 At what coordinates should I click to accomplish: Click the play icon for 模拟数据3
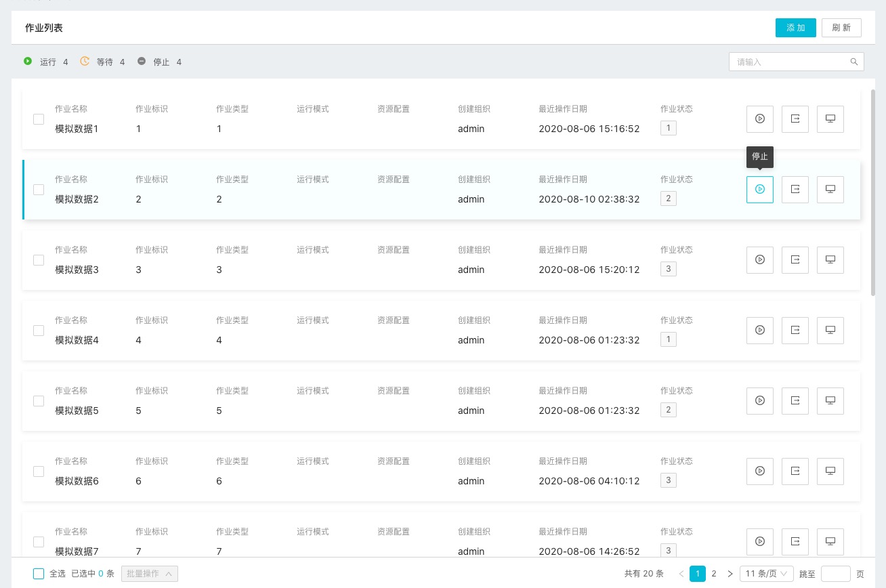click(760, 259)
